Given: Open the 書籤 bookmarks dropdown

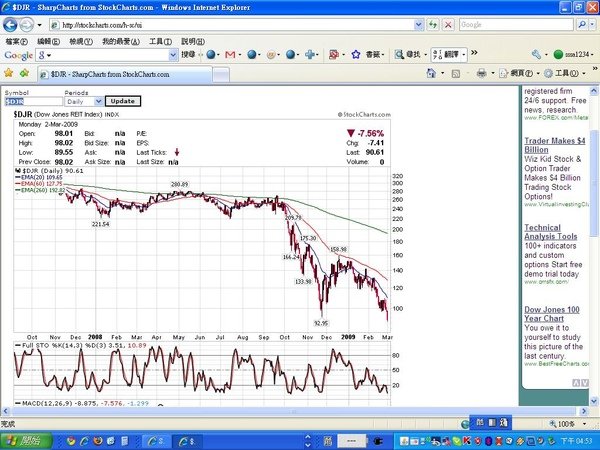Looking at the screenshot, I should click(375, 55).
